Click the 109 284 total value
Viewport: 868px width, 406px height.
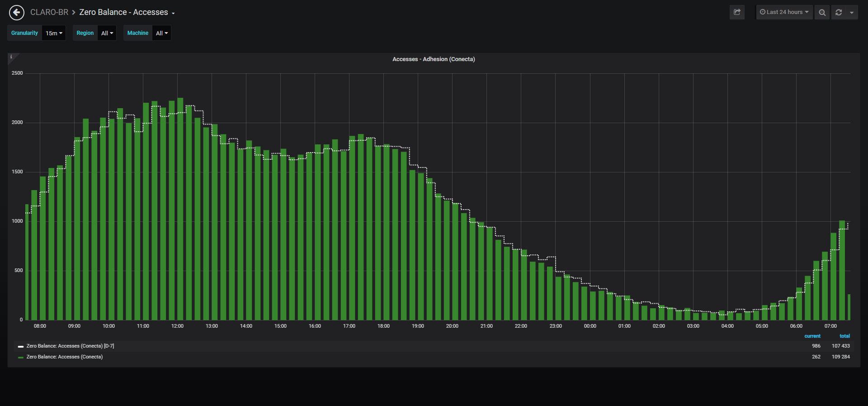click(841, 357)
